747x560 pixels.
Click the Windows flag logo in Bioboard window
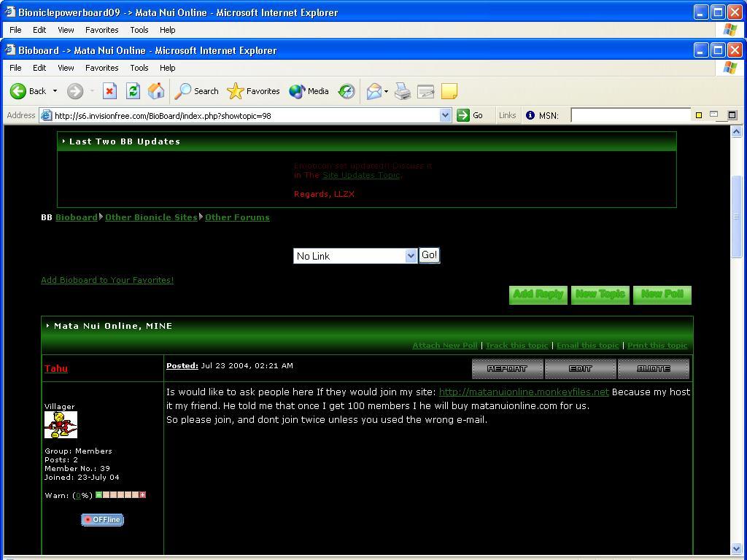click(x=729, y=68)
